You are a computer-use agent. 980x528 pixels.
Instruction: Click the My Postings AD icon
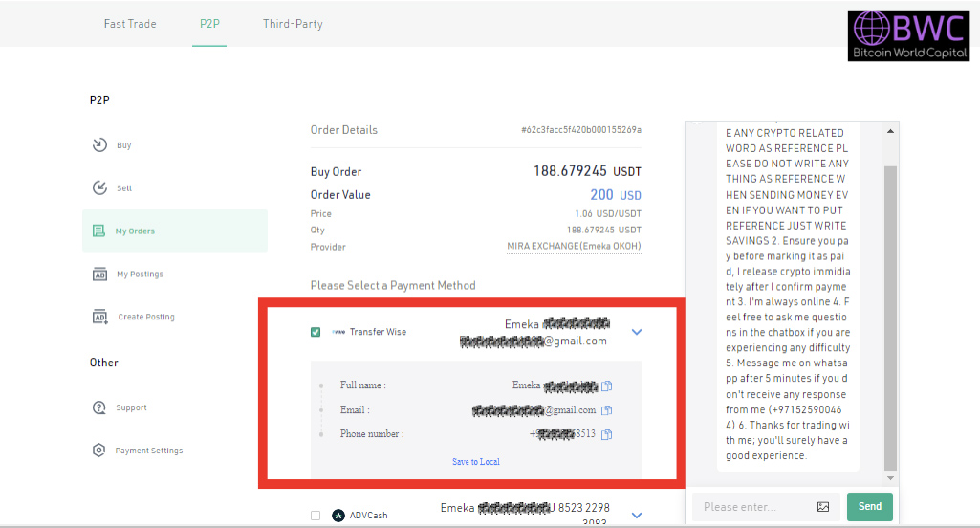pos(99,274)
